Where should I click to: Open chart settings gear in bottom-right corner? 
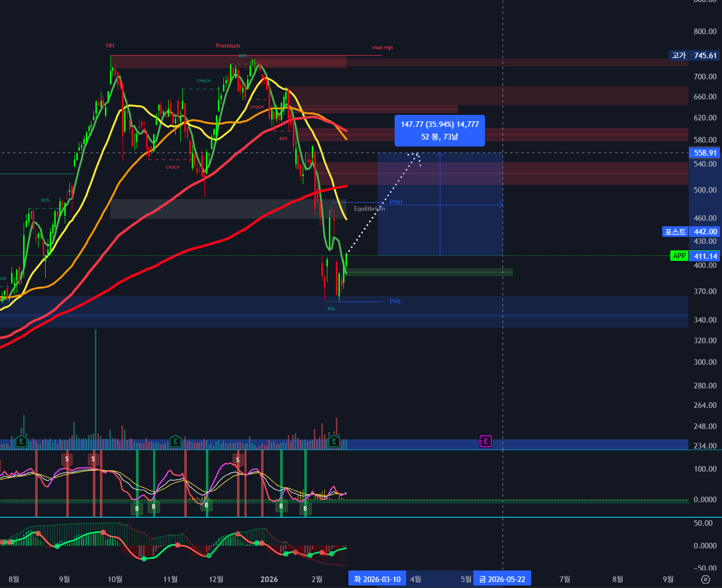tap(705, 579)
